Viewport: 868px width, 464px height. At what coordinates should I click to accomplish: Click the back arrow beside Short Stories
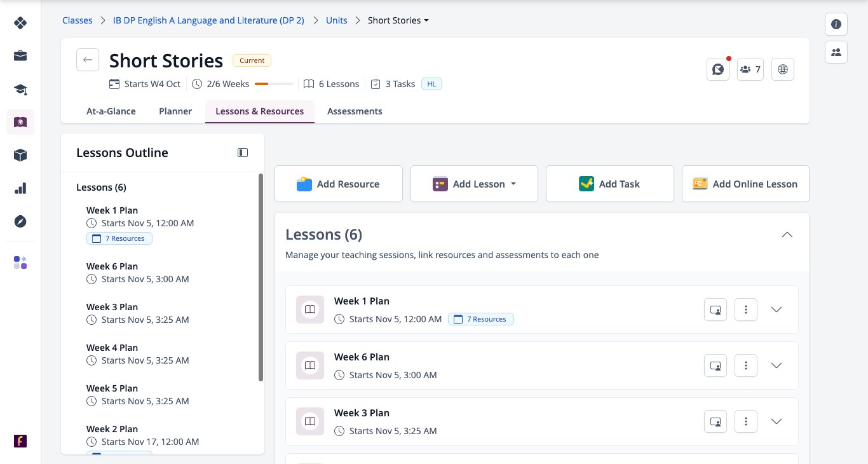point(88,60)
